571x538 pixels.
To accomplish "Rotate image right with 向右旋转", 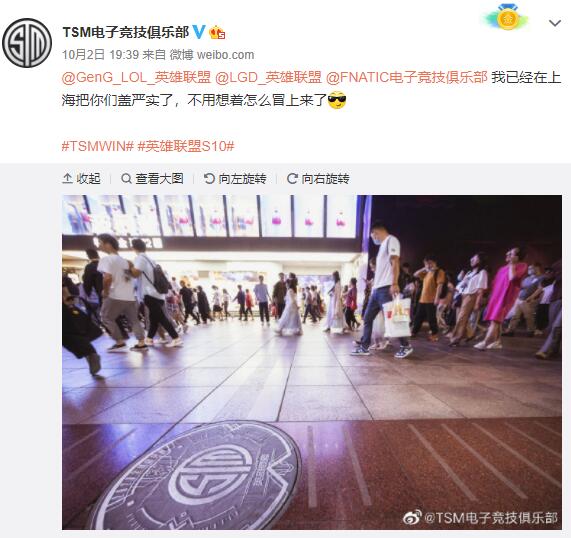I will coord(318,178).
